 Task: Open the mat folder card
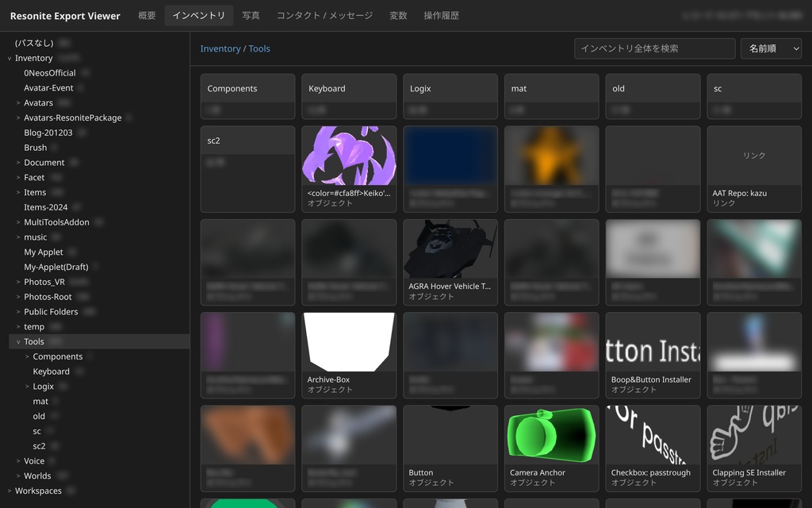pos(552,96)
